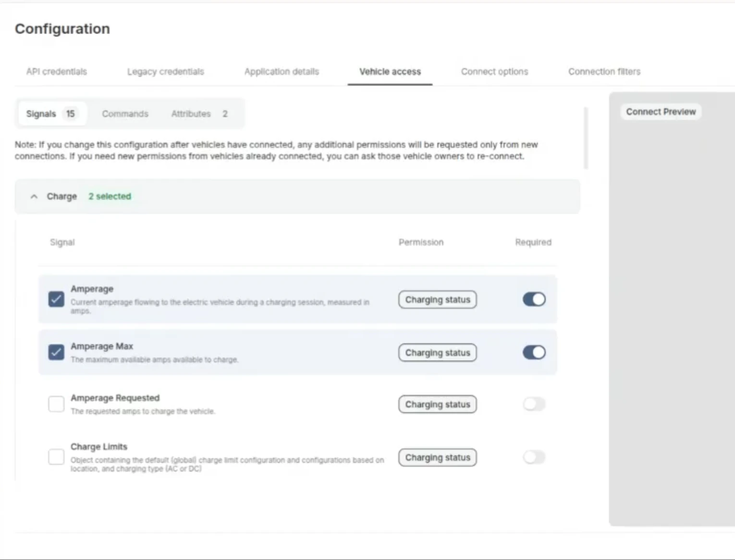The image size is (735, 560).
Task: Check the Amperage Requested checkbox
Action: [56, 404]
